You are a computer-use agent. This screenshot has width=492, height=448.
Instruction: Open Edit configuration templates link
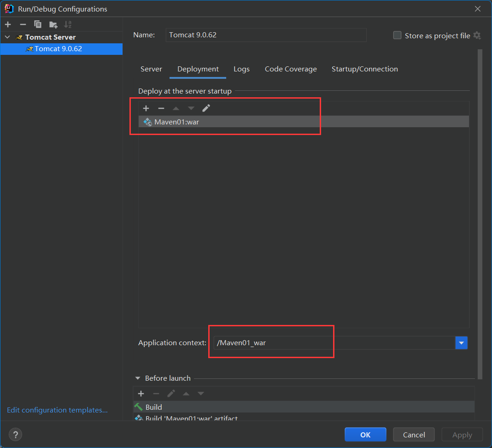pyautogui.click(x=57, y=410)
